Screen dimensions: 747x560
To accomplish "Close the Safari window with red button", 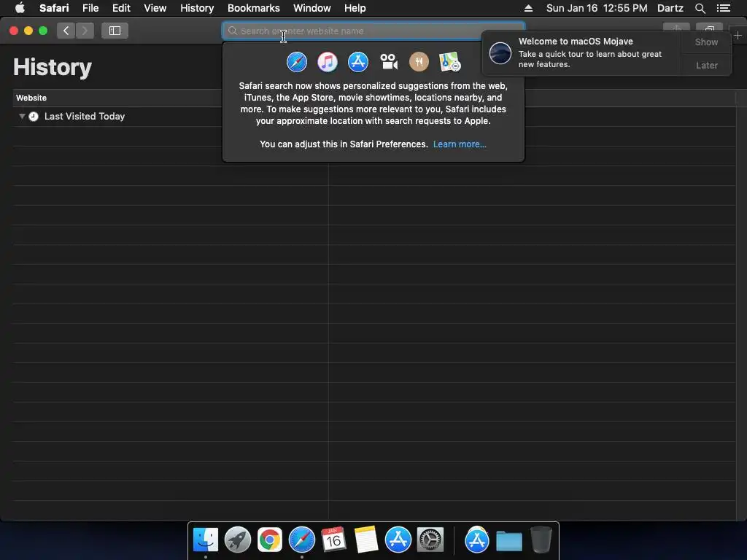I will pyautogui.click(x=14, y=31).
